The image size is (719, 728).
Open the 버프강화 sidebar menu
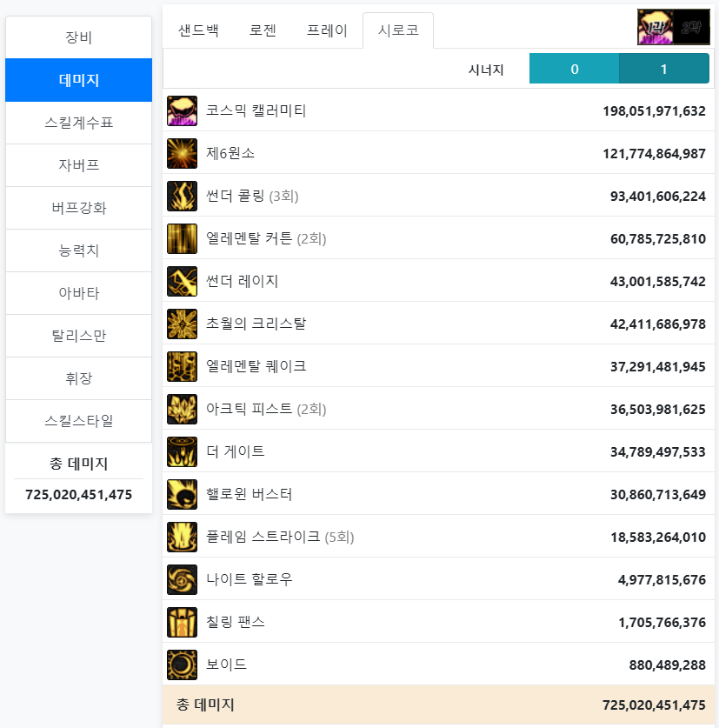(x=78, y=208)
